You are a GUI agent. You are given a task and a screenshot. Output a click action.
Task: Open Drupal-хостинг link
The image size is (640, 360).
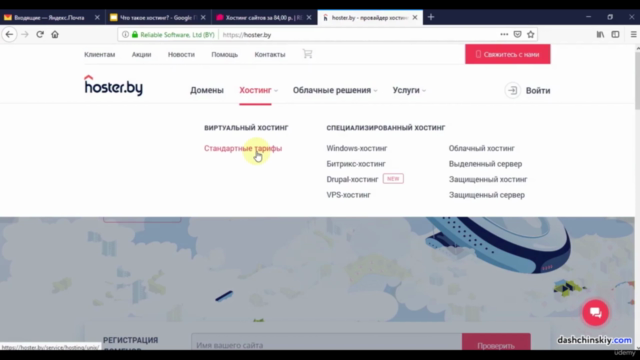pyautogui.click(x=352, y=179)
